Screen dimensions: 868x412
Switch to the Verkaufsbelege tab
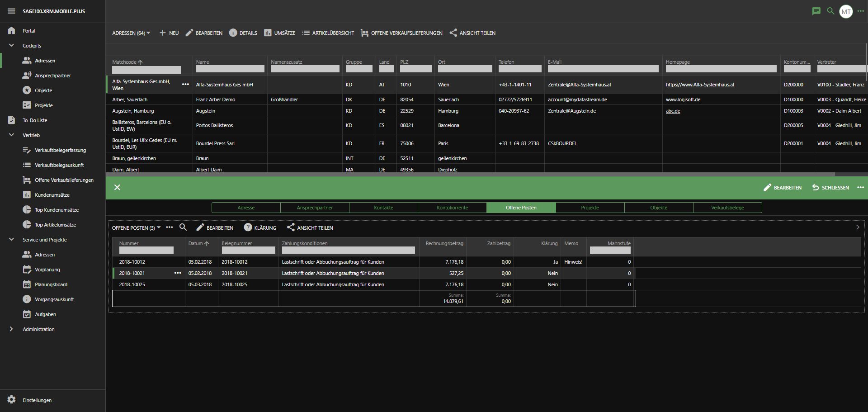pyautogui.click(x=727, y=208)
